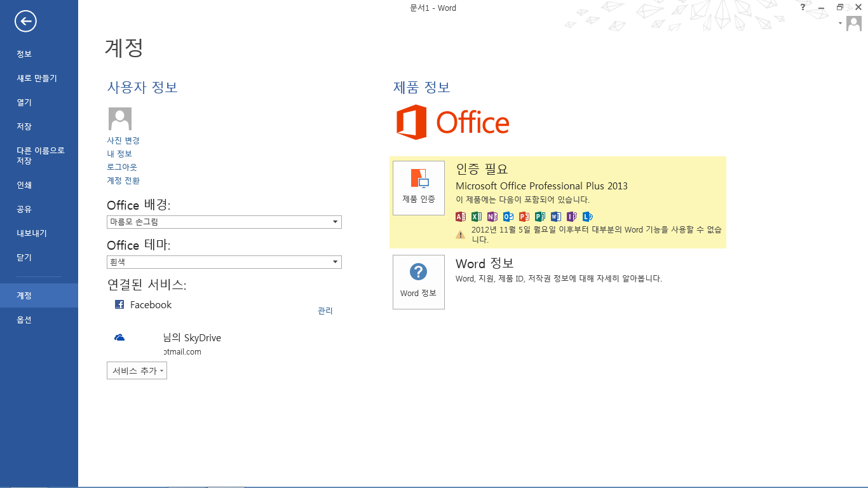The width and height of the screenshot is (868, 488).
Task: Click the OneNote icon in product list
Action: click(492, 217)
